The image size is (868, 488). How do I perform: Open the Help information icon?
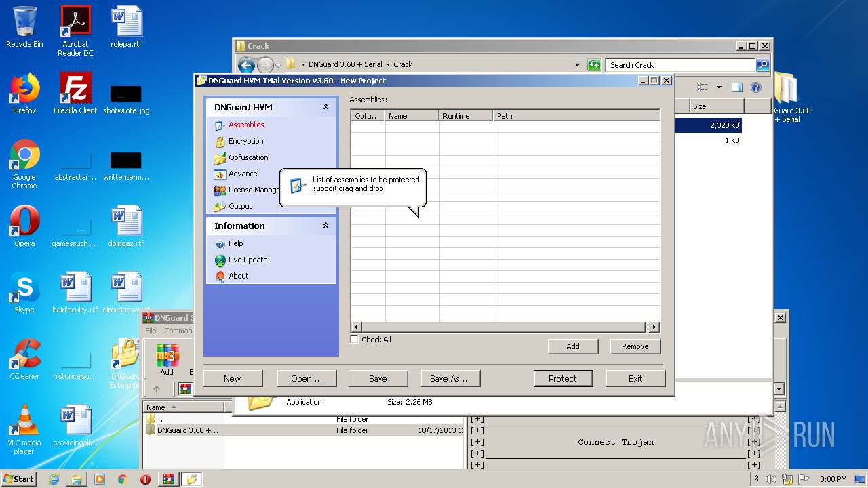pos(220,244)
